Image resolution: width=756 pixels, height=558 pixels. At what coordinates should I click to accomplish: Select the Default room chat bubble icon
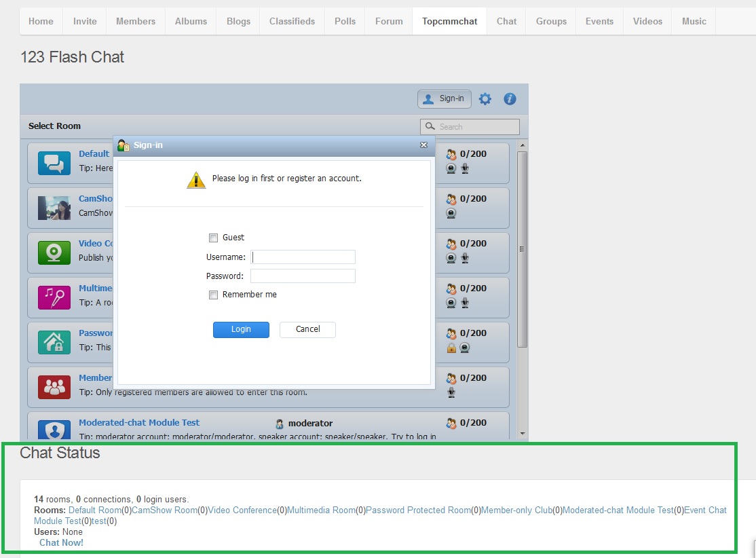pyautogui.click(x=54, y=162)
